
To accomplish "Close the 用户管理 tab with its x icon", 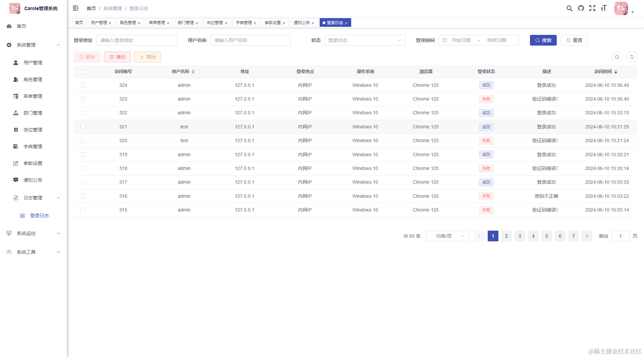I will [110, 23].
